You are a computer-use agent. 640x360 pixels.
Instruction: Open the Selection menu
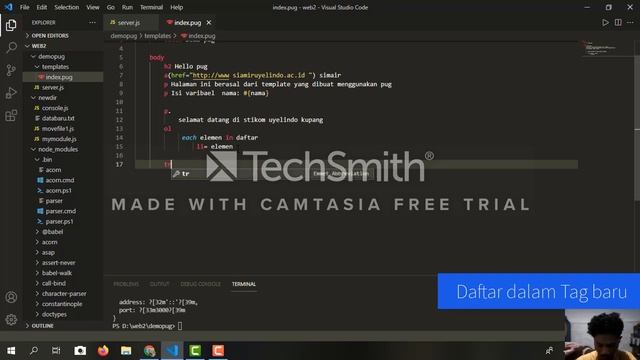tap(67, 7)
